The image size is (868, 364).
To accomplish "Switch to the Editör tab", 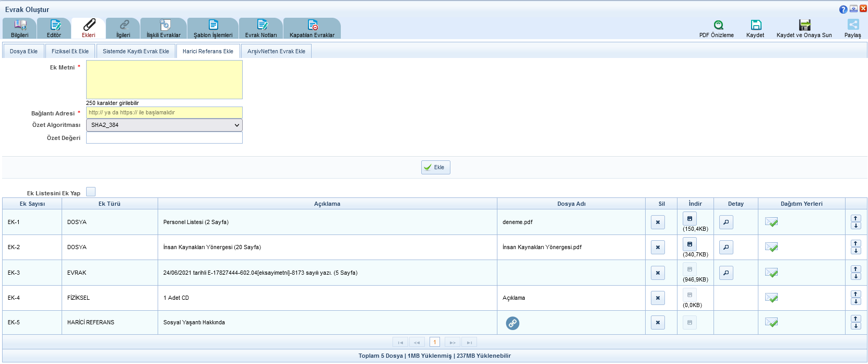I will tap(54, 29).
